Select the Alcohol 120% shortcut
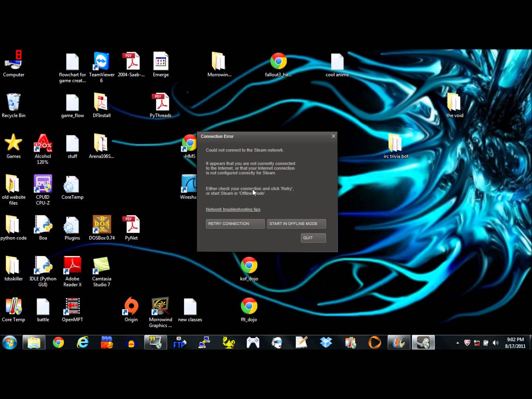Viewport: 532px width, 399px height. click(x=43, y=149)
